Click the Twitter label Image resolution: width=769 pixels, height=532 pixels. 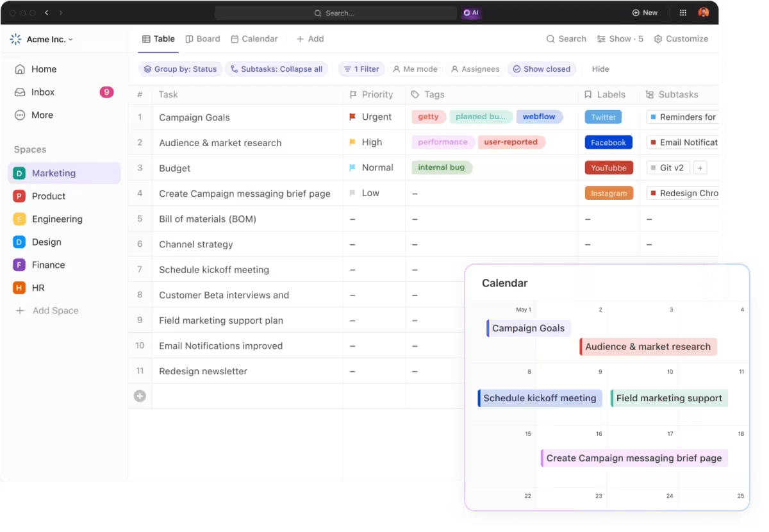(604, 117)
